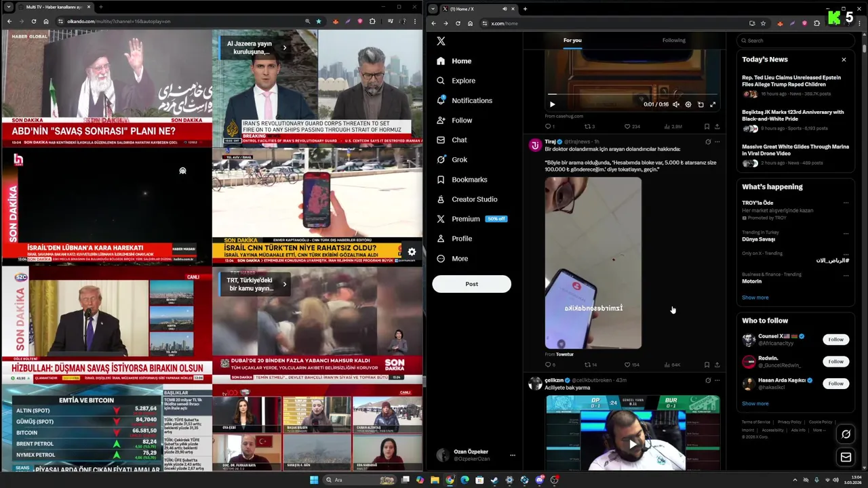Open options for Dünya Savaşı trend

click(x=846, y=233)
